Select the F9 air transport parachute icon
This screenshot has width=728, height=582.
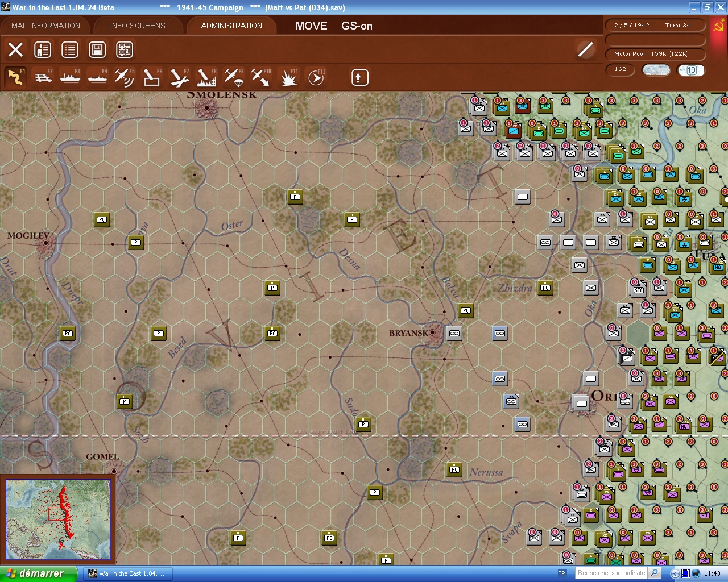click(x=234, y=77)
